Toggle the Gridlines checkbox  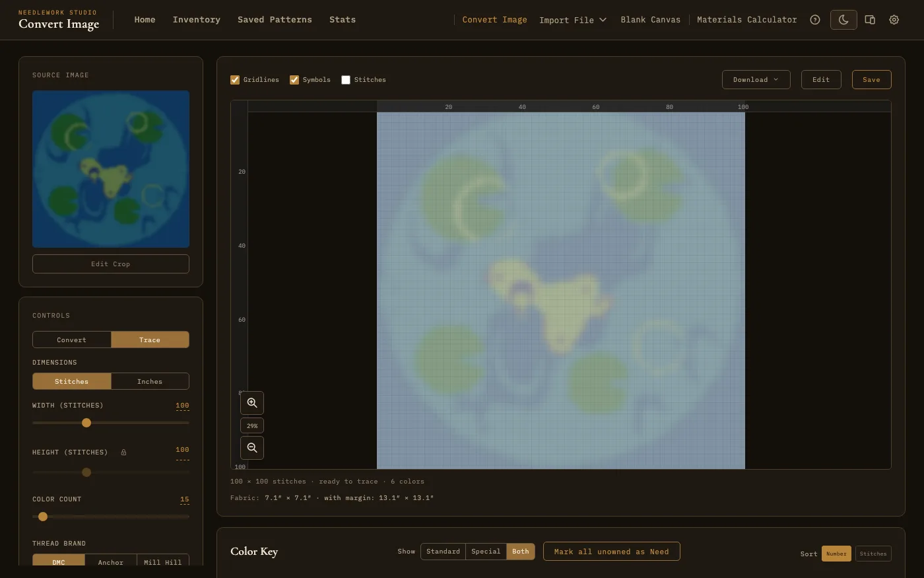(235, 80)
